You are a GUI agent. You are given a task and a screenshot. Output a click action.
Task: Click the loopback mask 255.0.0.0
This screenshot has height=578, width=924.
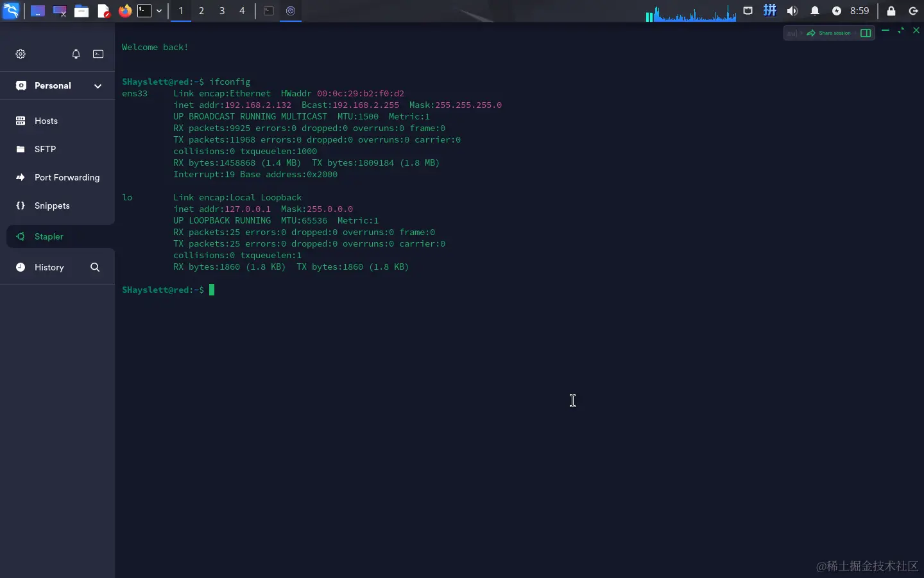click(x=330, y=209)
